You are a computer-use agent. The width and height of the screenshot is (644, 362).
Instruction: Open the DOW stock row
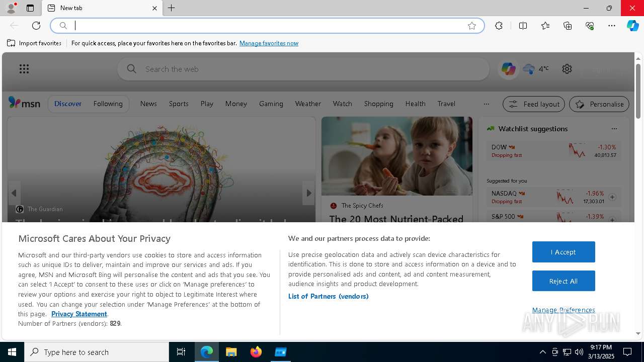(553, 151)
